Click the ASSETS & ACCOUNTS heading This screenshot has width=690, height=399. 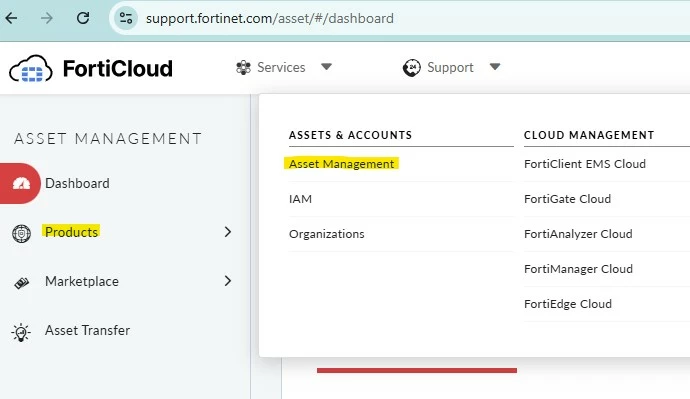click(x=350, y=135)
